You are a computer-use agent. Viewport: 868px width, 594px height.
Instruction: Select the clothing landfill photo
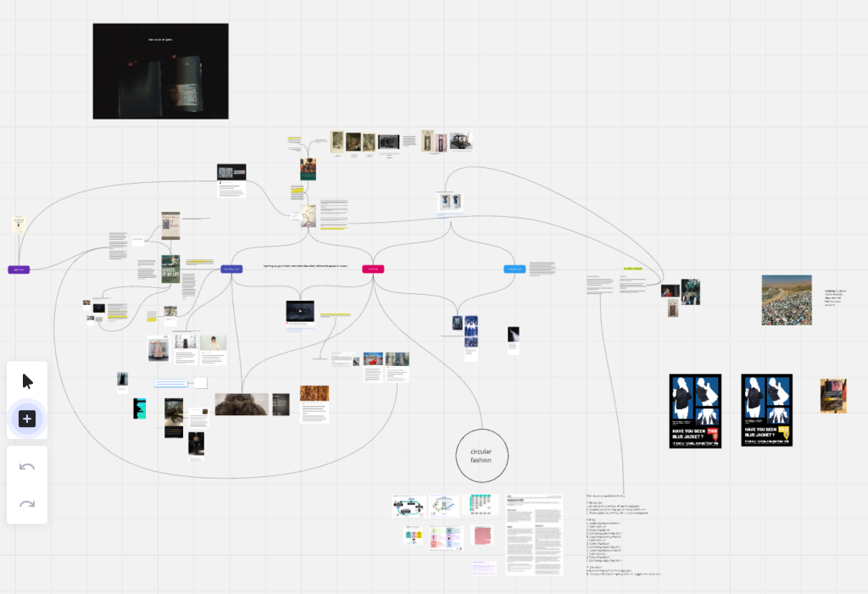(x=786, y=300)
